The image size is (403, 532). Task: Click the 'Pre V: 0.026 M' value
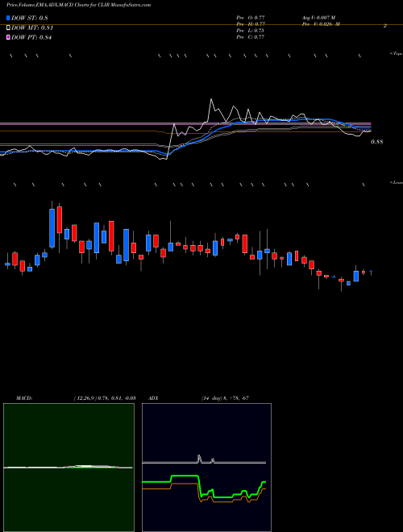(320, 24)
